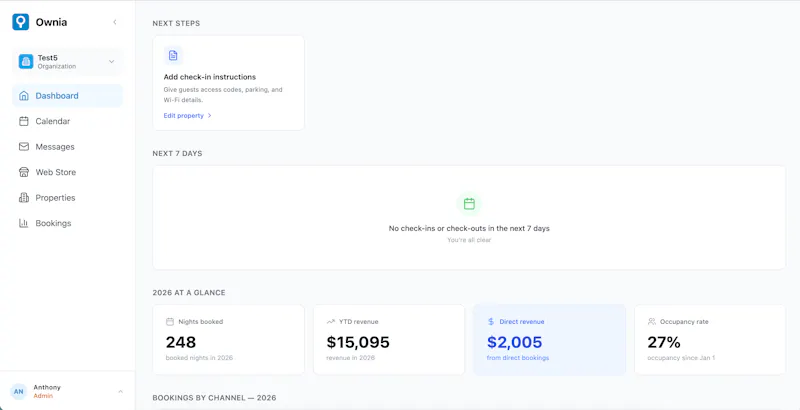800x410 pixels.
Task: Click the Direct revenue dollar icon
Action: click(491, 322)
